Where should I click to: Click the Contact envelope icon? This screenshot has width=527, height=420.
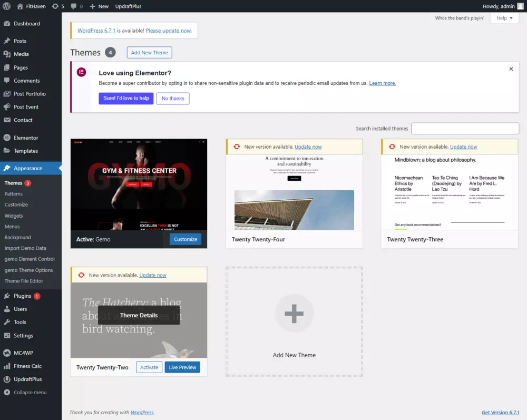coord(7,120)
